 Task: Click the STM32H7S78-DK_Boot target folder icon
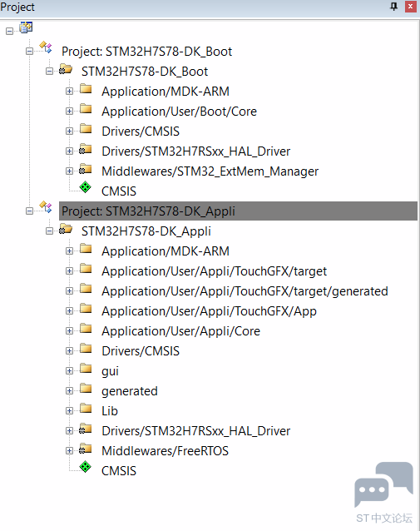click(x=66, y=69)
